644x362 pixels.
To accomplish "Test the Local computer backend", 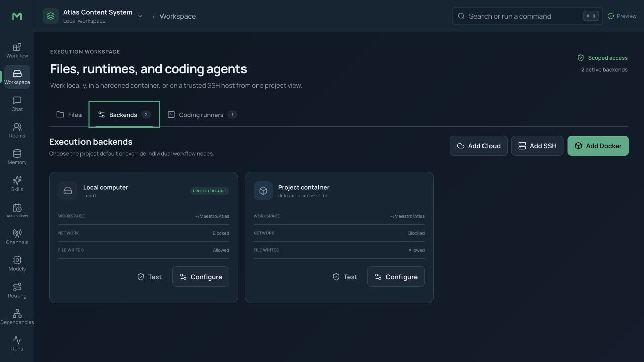I will click(x=149, y=277).
